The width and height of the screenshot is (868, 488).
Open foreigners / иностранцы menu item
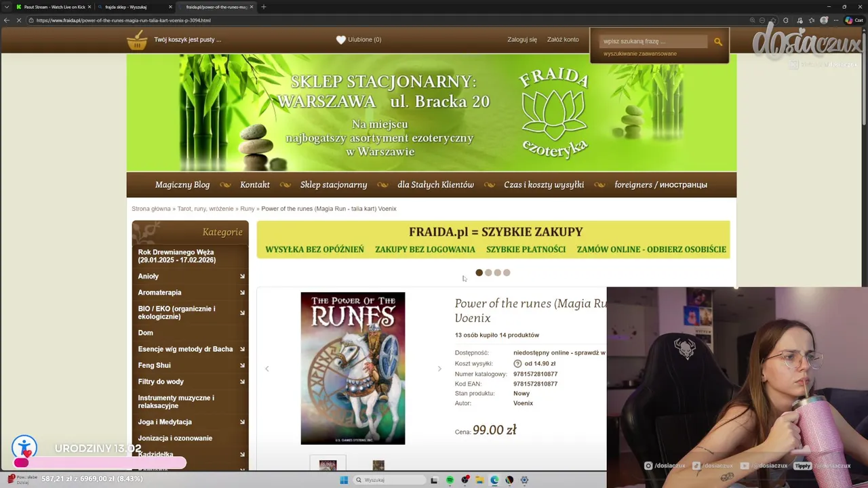tap(660, 184)
